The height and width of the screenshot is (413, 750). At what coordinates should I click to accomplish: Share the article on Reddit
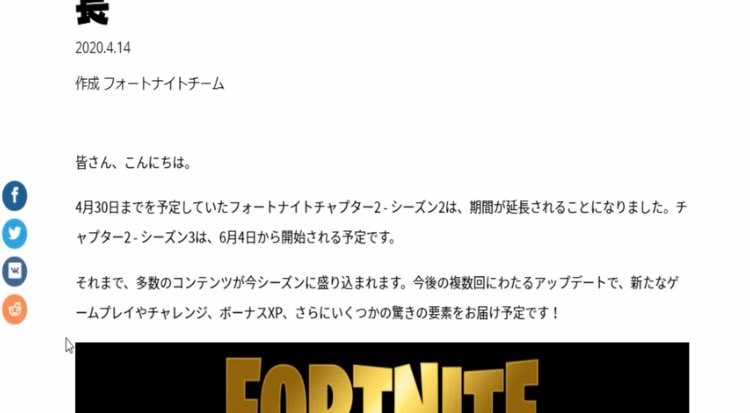point(14,309)
